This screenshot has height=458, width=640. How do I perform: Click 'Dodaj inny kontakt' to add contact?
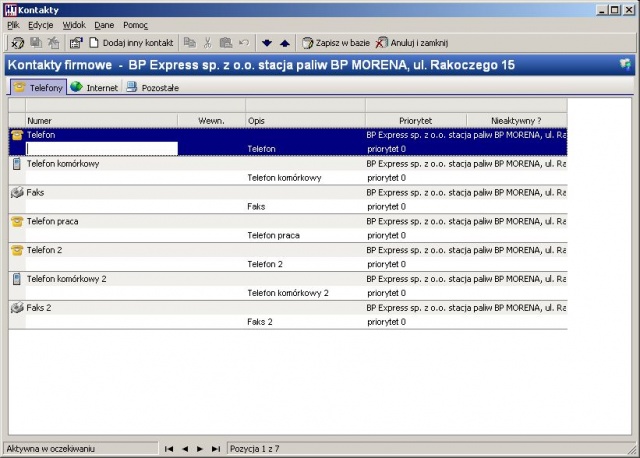(x=131, y=42)
